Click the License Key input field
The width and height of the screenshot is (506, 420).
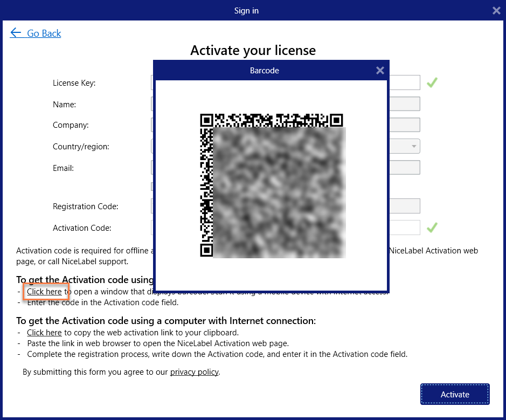point(404,82)
